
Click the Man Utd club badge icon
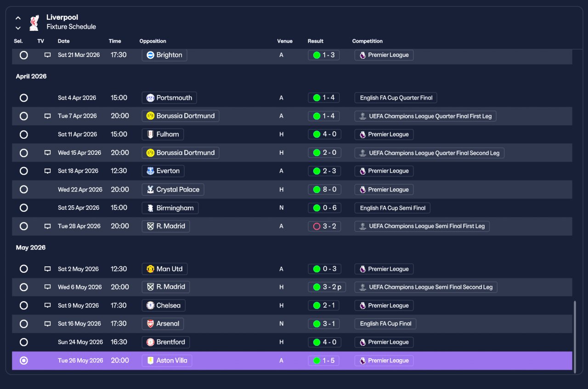coord(150,269)
